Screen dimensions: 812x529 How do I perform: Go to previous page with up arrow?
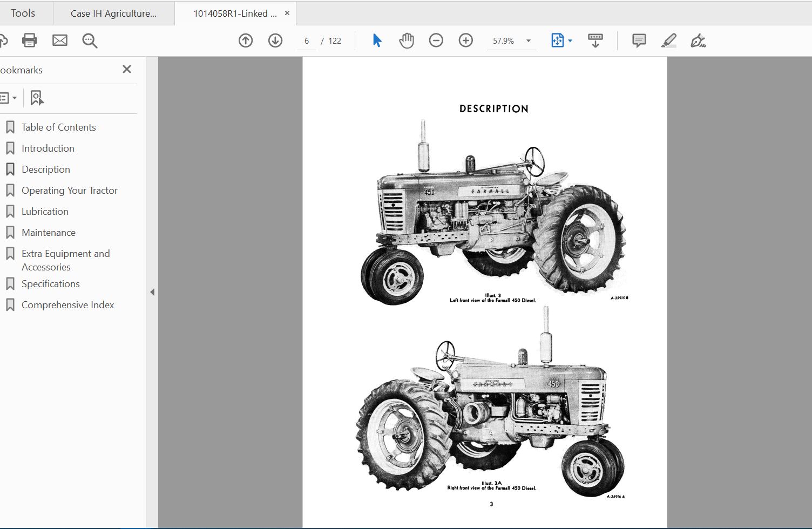pos(246,40)
